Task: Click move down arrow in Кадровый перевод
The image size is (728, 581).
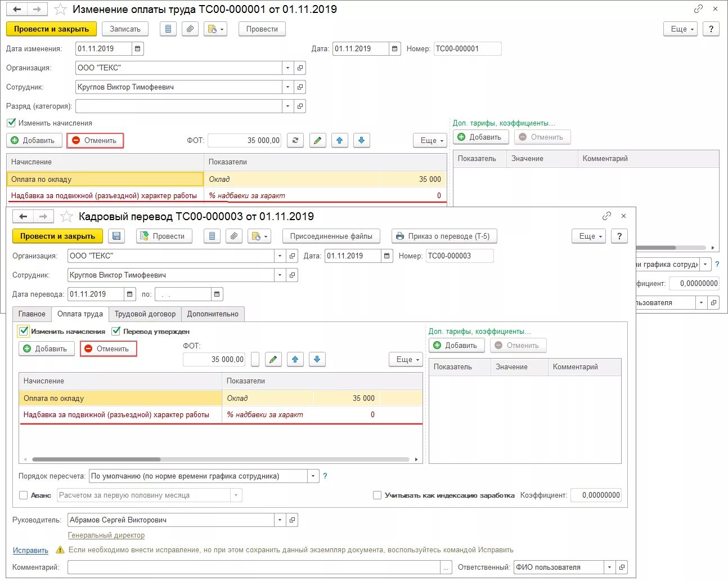Action: (x=317, y=359)
